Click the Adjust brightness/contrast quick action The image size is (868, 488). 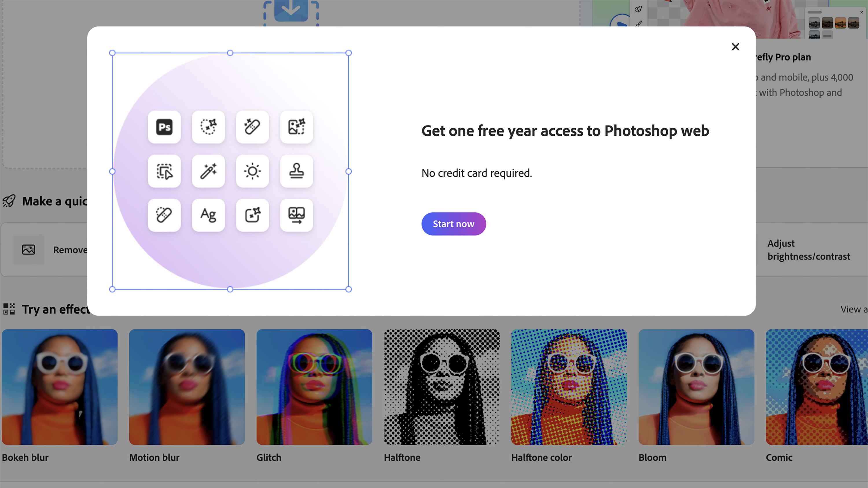coord(809,250)
